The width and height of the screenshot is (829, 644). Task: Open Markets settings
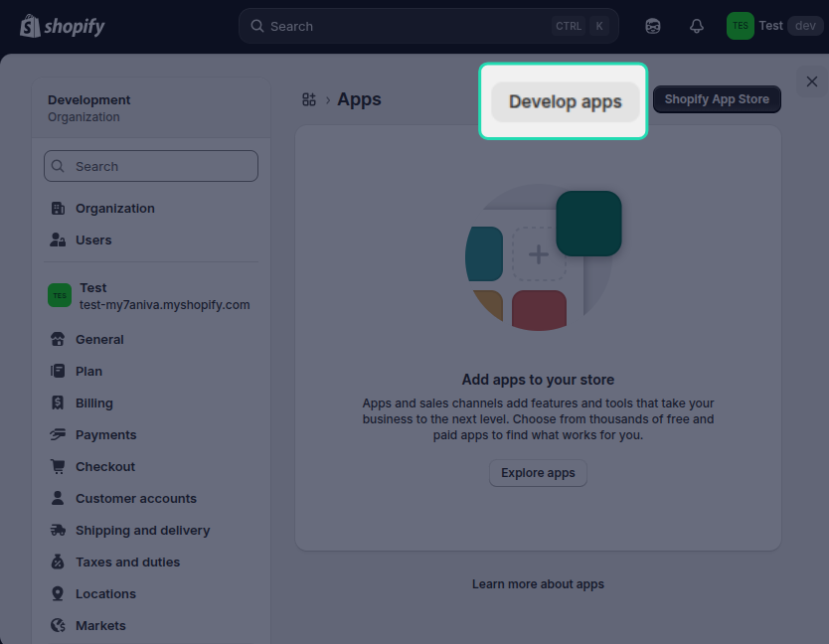[x=151, y=625]
